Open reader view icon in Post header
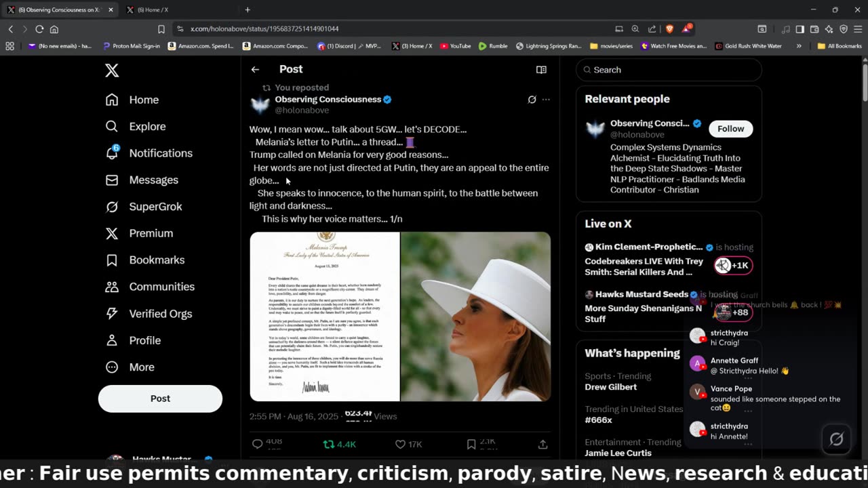Image resolution: width=868 pixels, height=488 pixels. click(x=541, y=69)
